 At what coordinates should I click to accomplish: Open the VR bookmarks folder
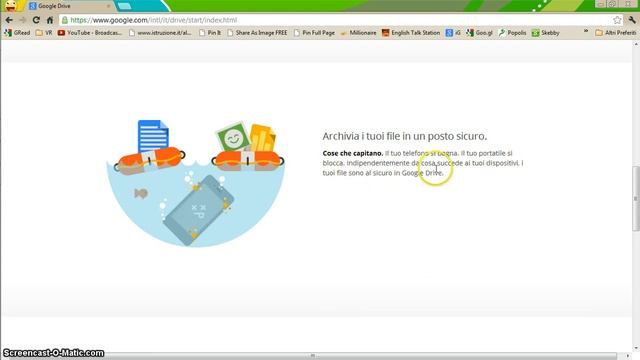click(x=44, y=33)
